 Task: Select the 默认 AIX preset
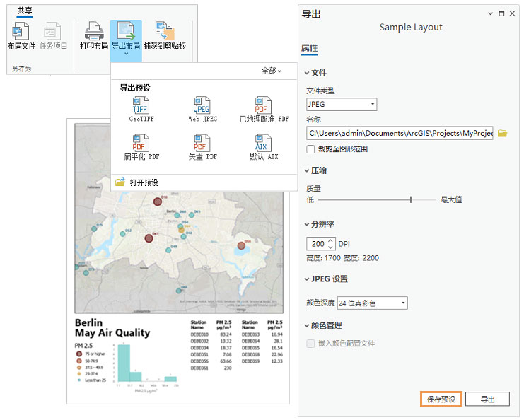click(x=264, y=147)
